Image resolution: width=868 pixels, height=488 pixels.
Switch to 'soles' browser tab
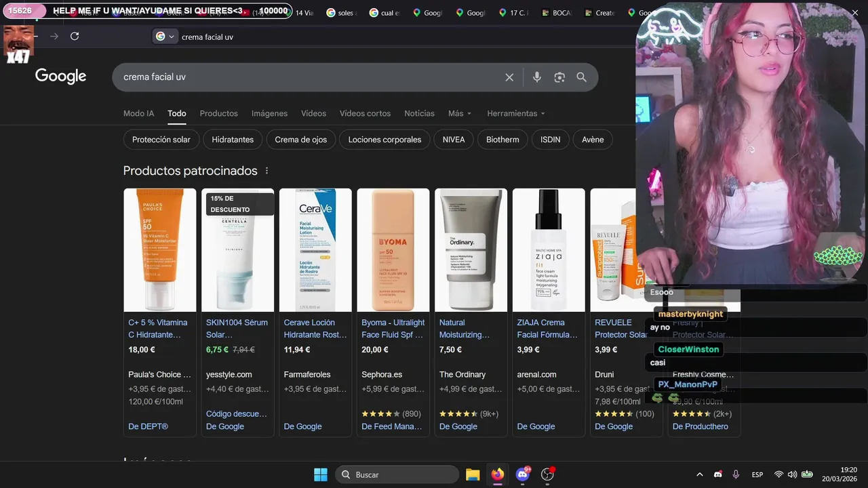(341, 13)
